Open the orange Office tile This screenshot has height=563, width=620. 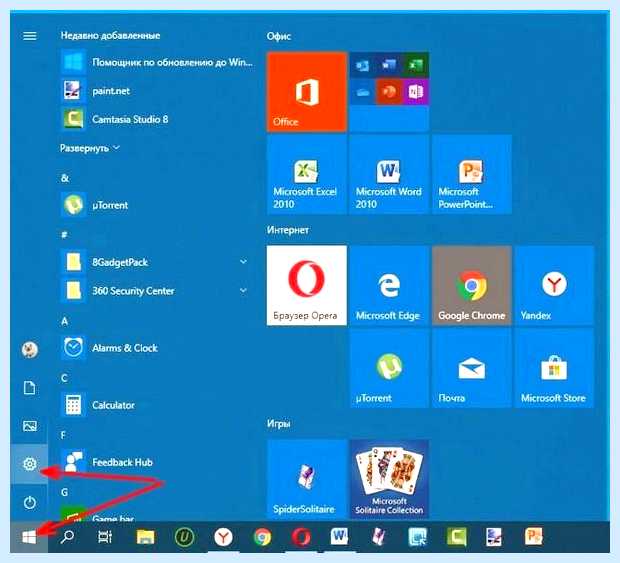[306, 92]
